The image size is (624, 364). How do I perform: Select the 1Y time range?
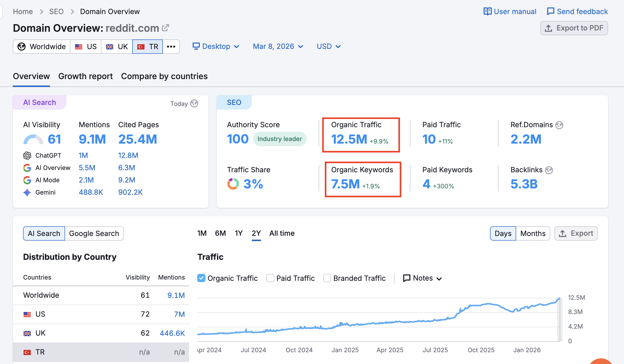[238, 233]
